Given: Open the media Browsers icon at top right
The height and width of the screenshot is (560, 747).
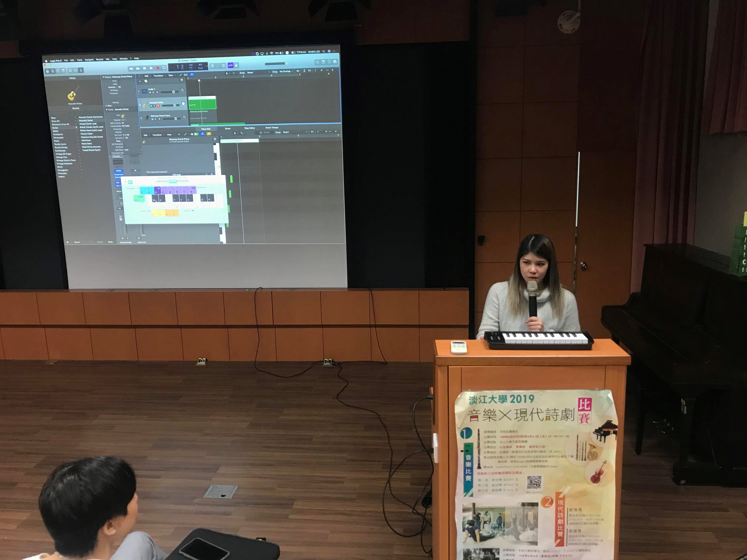Looking at the screenshot, I should (335, 62).
